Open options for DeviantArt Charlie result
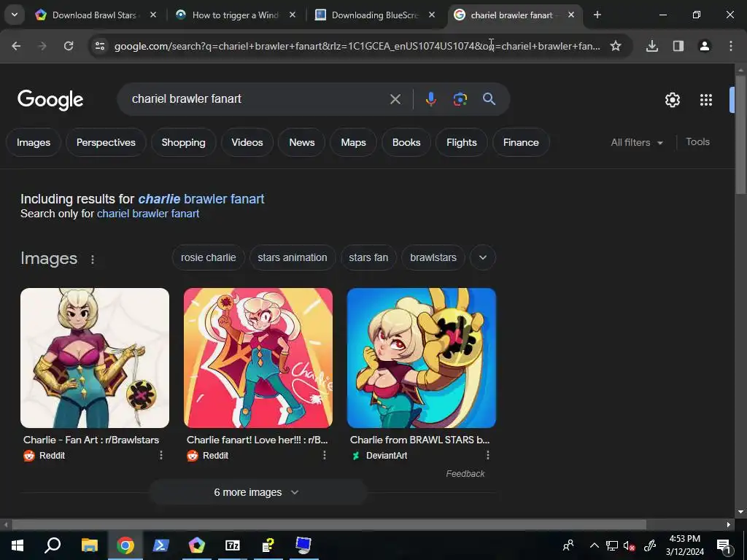This screenshot has width=747, height=560. tap(488, 455)
